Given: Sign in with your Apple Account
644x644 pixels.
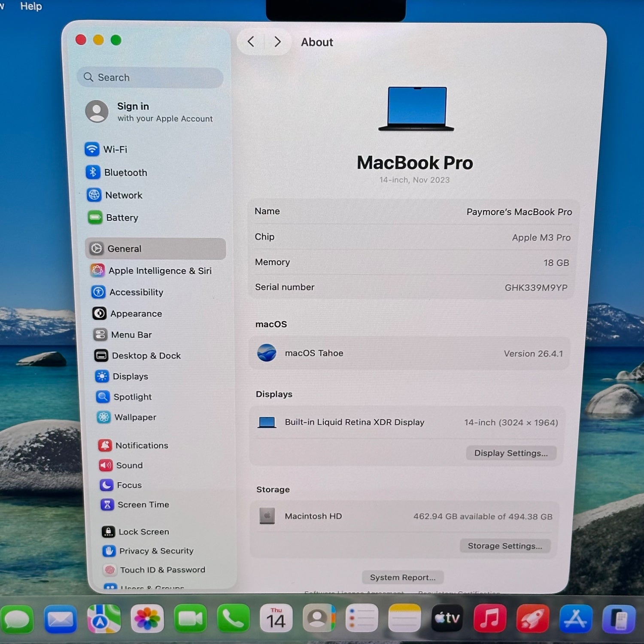Looking at the screenshot, I should [x=149, y=112].
